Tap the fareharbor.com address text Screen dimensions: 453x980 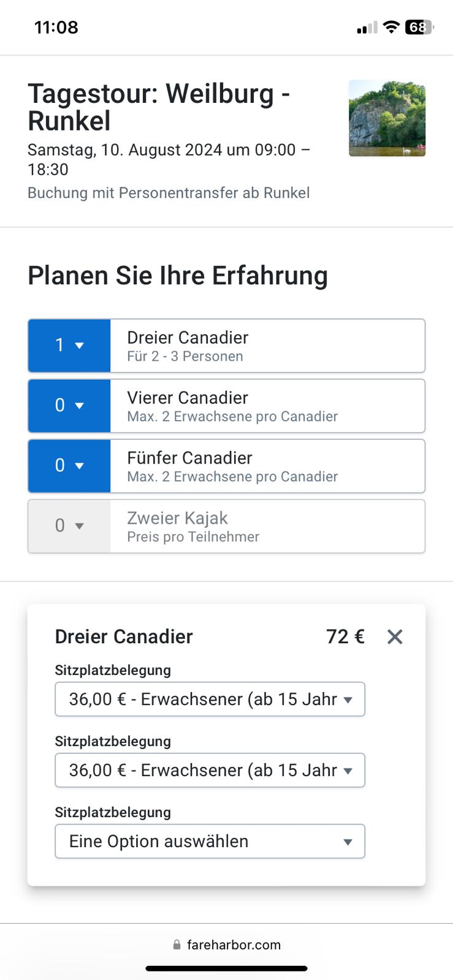click(x=234, y=945)
